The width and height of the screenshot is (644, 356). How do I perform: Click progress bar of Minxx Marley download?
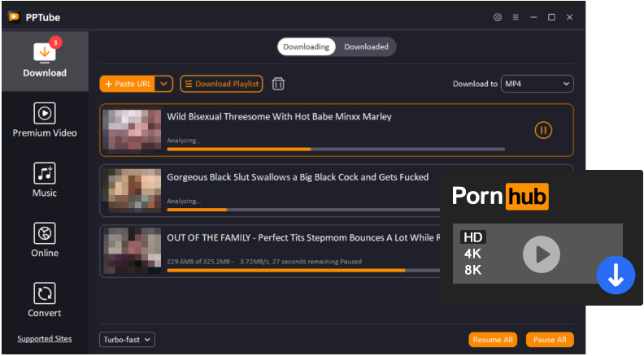click(336, 150)
